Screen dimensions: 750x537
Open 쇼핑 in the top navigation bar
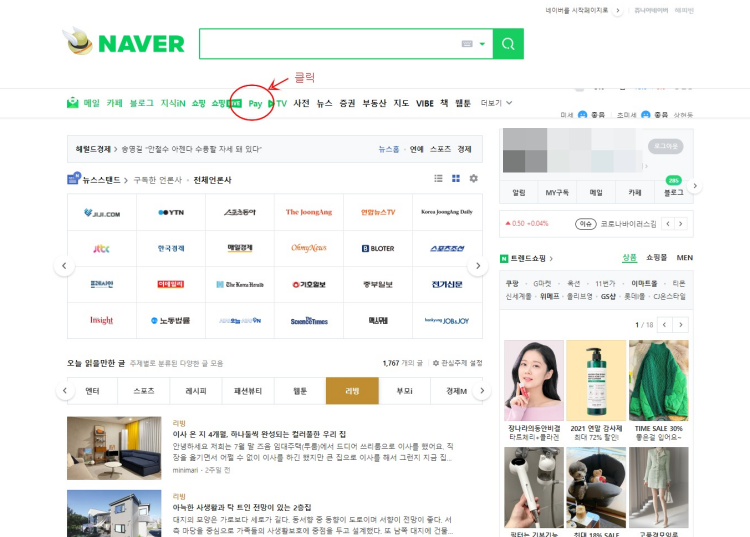coord(199,103)
